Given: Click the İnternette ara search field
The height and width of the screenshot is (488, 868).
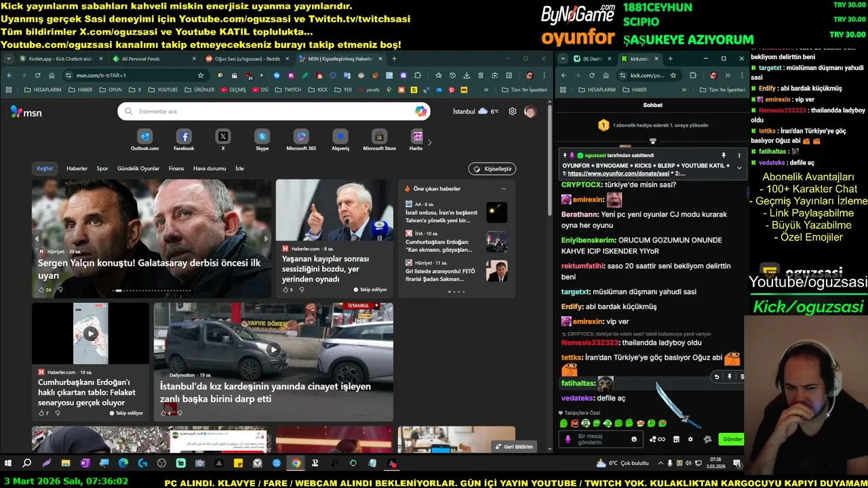Looking at the screenshot, I should point(275,111).
